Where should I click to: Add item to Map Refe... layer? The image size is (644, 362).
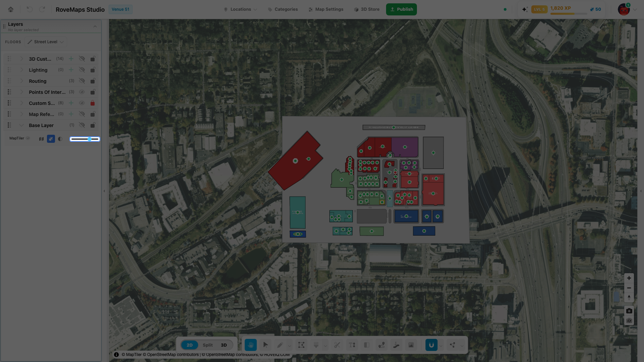coord(71,114)
